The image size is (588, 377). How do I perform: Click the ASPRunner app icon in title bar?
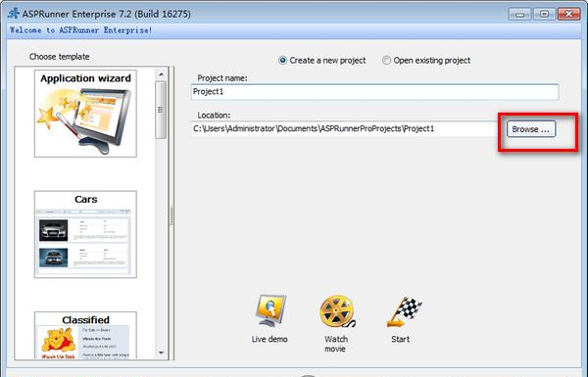pyautogui.click(x=14, y=14)
